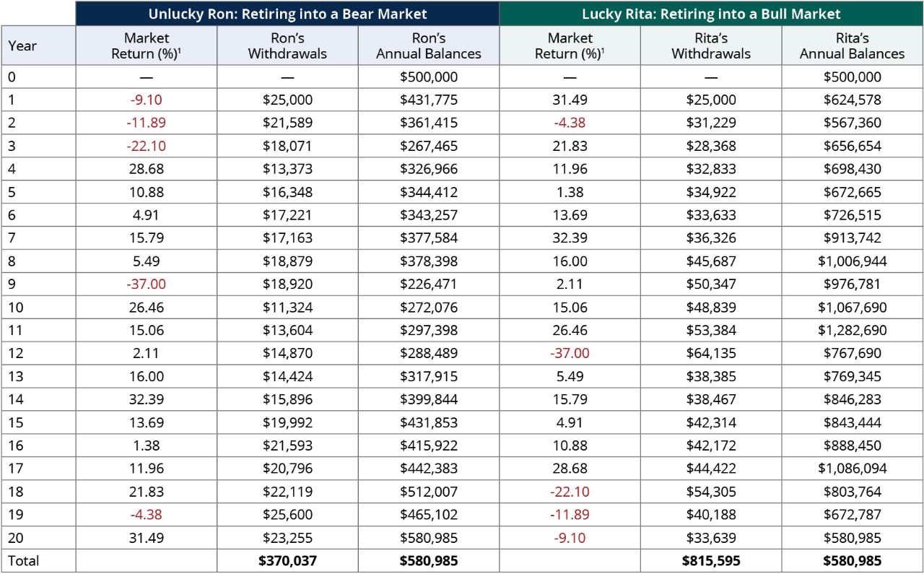The image size is (924, 574).
Task: Click the balance $698,430
Action: point(853,169)
